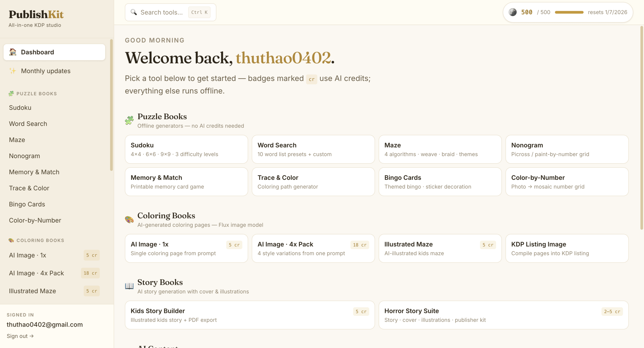Open the AI Image · 1x card
The height and width of the screenshot is (348, 644).
pyautogui.click(x=186, y=248)
